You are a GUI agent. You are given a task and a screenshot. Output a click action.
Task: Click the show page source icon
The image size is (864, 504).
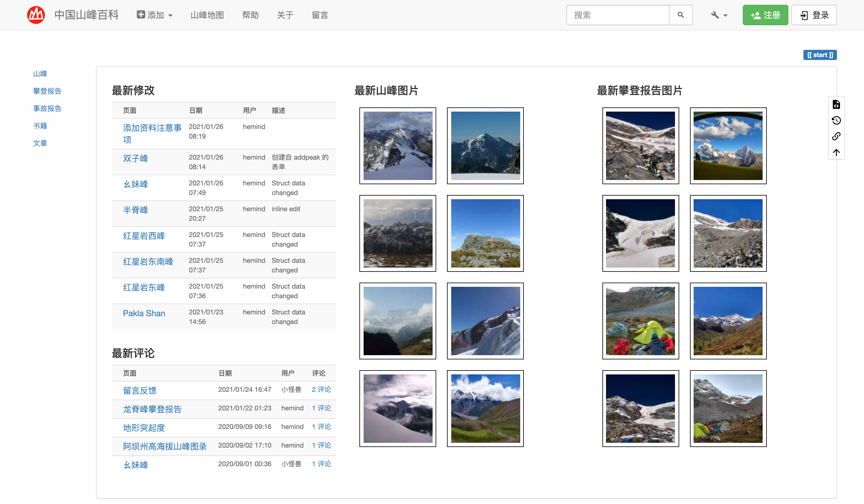pyautogui.click(x=836, y=104)
